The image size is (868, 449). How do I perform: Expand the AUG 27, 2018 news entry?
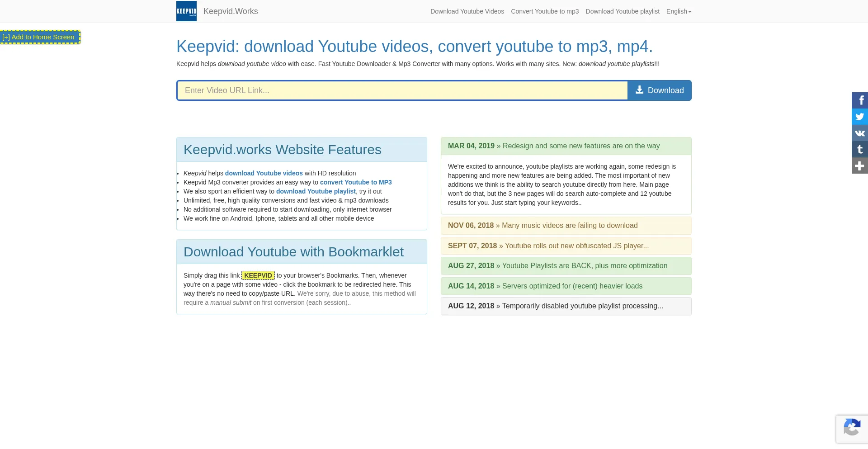pos(566,266)
